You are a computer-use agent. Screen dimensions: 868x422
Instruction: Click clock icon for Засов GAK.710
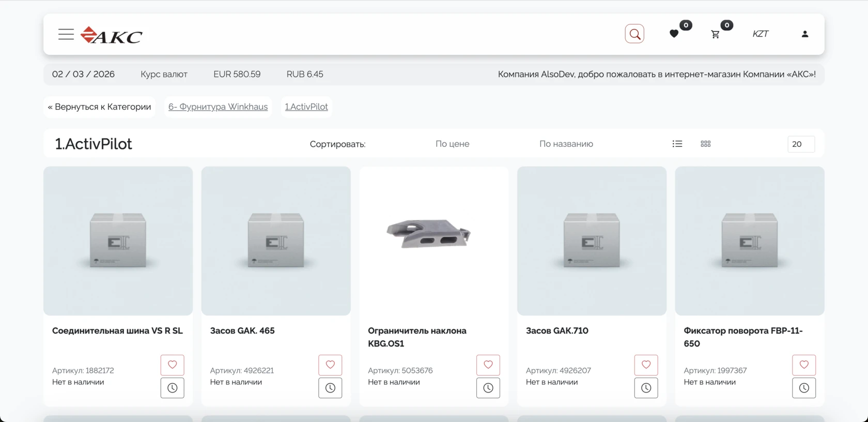click(x=646, y=388)
